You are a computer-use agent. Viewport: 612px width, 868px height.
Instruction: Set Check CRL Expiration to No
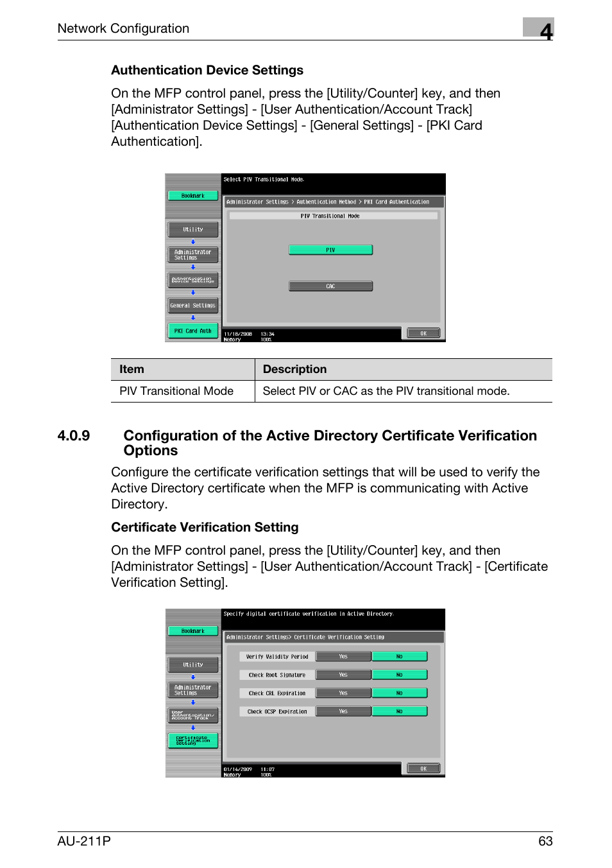click(399, 693)
